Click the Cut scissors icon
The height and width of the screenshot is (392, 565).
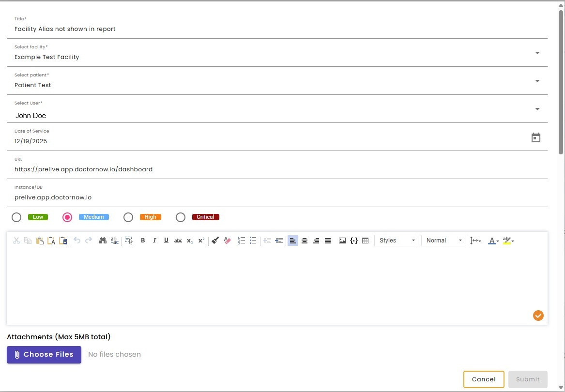pos(16,241)
